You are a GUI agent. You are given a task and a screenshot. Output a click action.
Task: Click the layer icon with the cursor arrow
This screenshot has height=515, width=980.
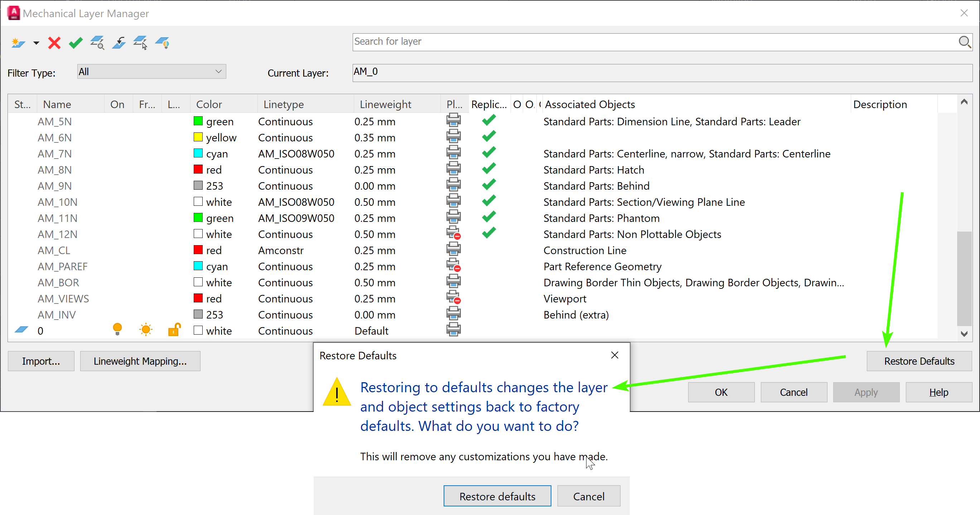[x=140, y=43]
